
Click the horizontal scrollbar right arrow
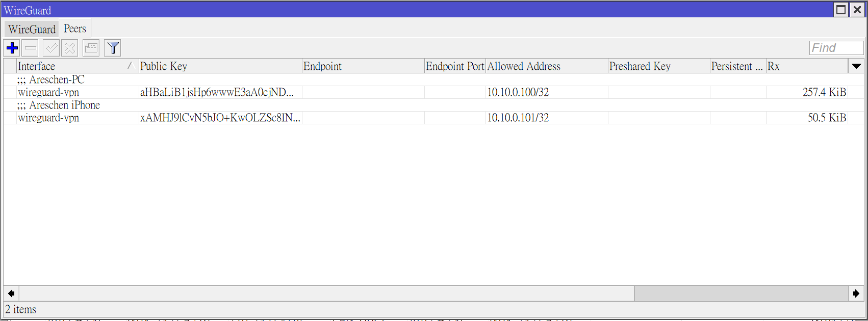[856, 293]
